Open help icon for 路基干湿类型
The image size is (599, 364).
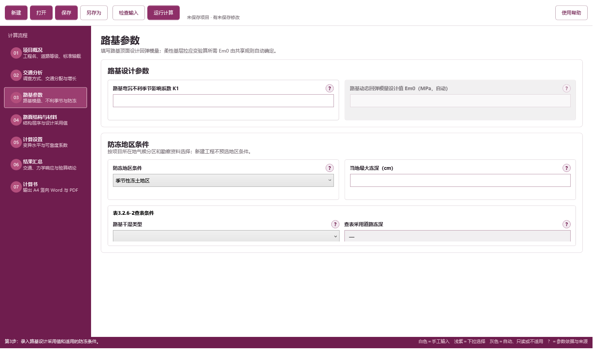335,224
